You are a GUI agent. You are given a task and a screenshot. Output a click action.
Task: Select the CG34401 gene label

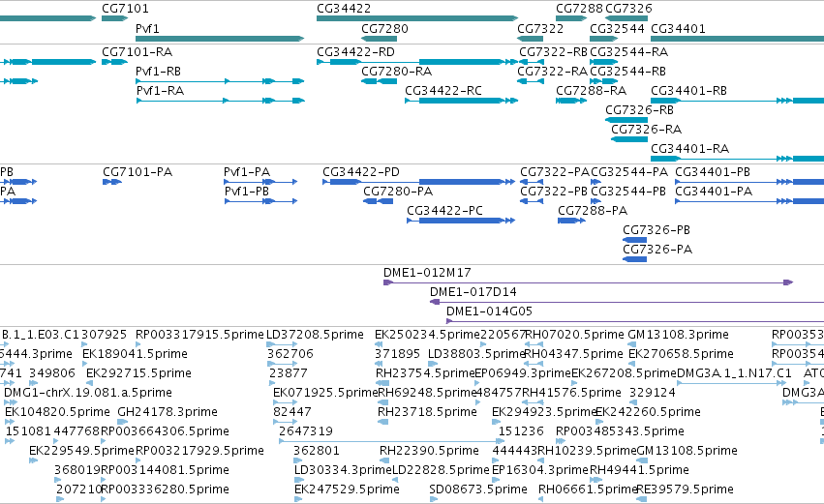(678, 29)
